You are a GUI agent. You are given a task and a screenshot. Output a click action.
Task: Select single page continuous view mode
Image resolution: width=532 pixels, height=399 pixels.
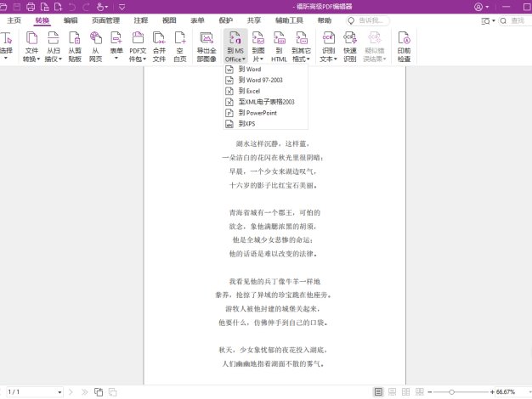coord(378,392)
